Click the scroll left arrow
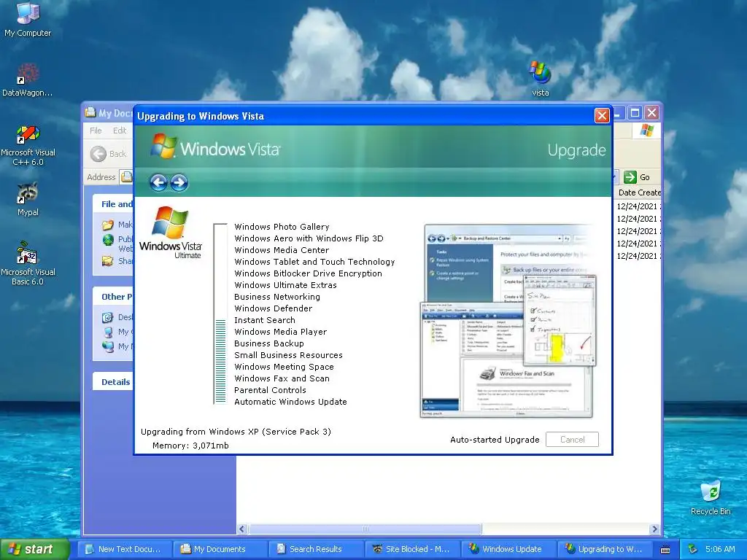The height and width of the screenshot is (560, 747). [x=242, y=529]
